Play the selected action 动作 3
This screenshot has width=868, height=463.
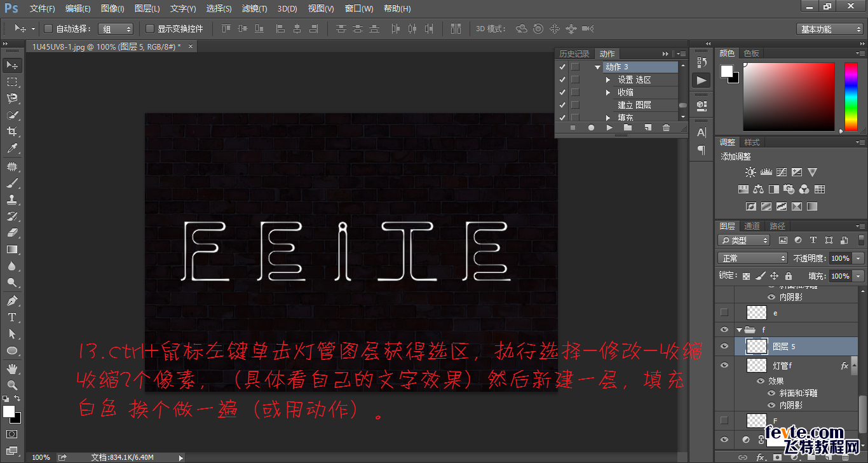coord(608,127)
